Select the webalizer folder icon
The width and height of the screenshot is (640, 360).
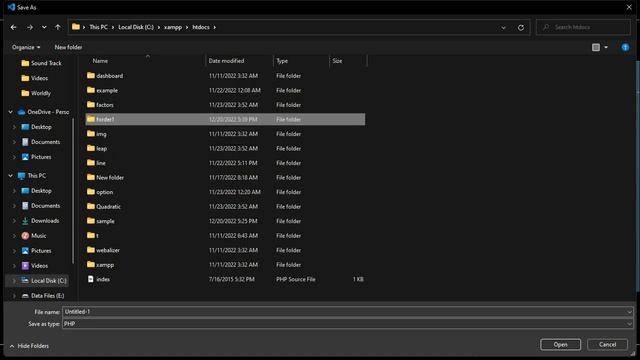[x=91, y=250]
